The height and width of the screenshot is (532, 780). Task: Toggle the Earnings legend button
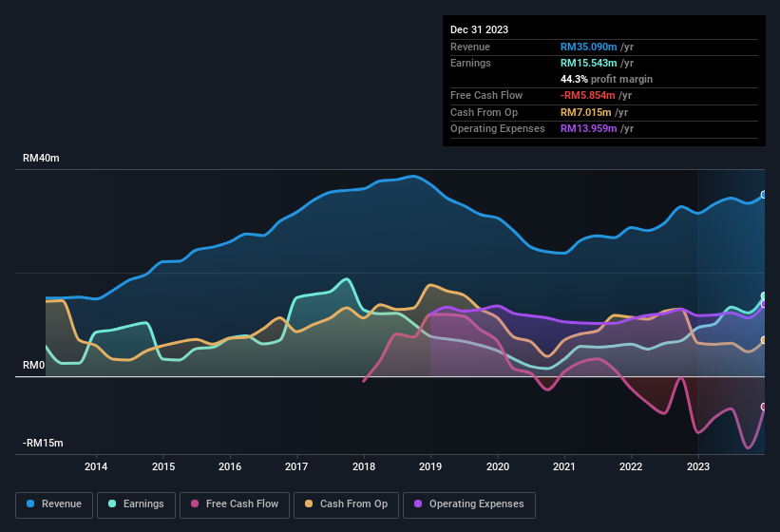pyautogui.click(x=136, y=504)
